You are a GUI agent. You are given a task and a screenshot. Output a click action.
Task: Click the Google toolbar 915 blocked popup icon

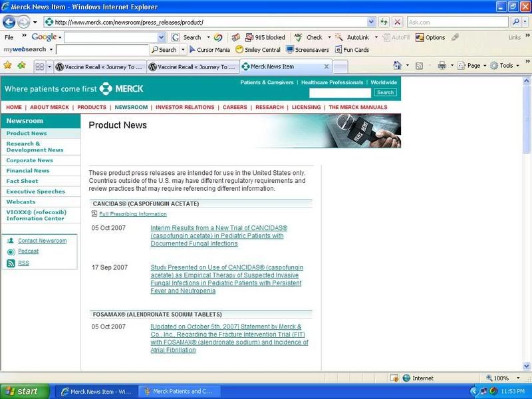[249, 37]
